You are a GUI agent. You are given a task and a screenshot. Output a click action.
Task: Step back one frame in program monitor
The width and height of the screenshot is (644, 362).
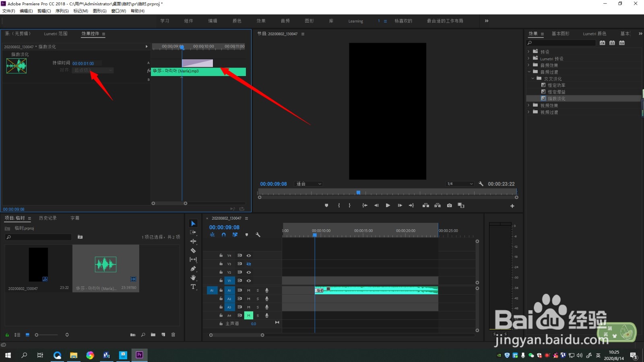(x=376, y=206)
